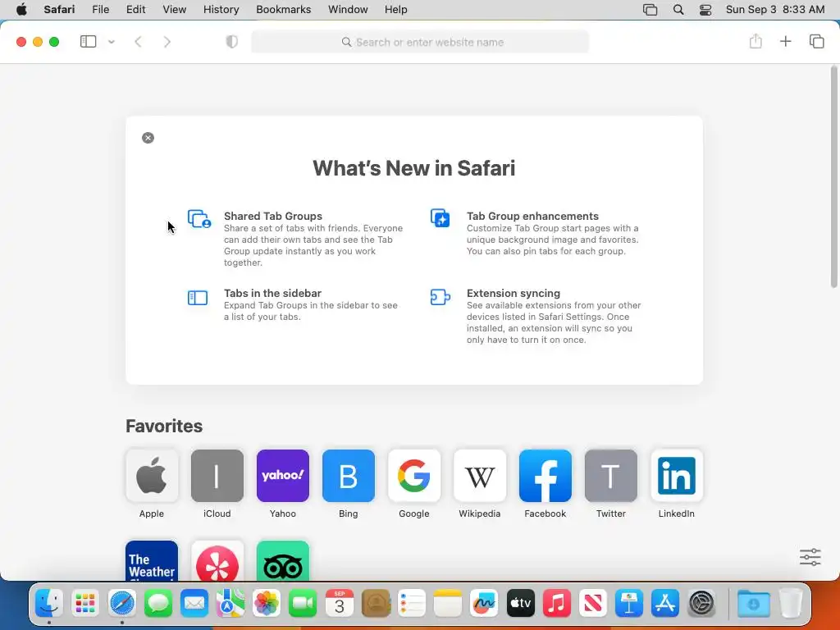
Task: Dismiss the What's New in Safari panel
Action: pyautogui.click(x=148, y=138)
